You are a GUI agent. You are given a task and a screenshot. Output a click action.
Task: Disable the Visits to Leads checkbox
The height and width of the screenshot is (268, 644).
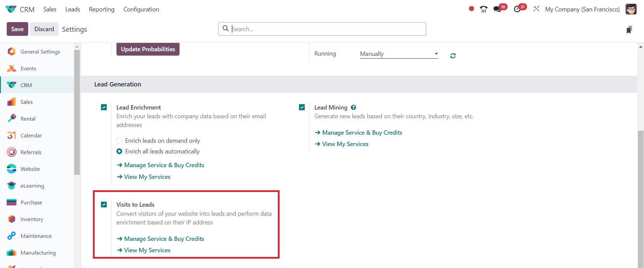coord(104,204)
